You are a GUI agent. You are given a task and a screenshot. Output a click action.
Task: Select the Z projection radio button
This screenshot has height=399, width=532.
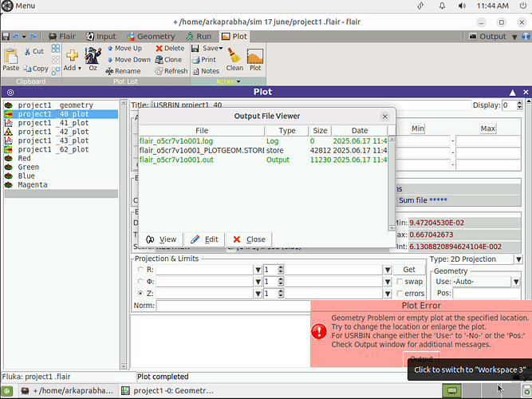pos(140,294)
